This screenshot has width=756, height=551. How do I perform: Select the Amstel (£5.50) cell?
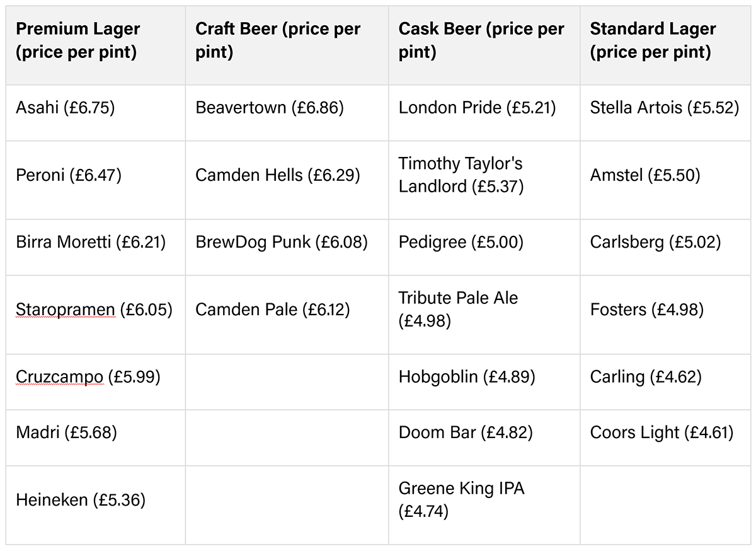(x=645, y=175)
